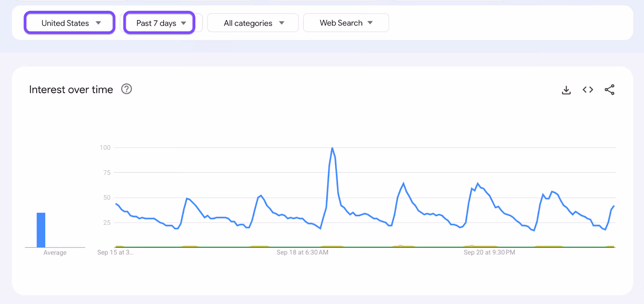Download the interest over time data
Viewport: 644px width, 304px height.
(x=566, y=90)
